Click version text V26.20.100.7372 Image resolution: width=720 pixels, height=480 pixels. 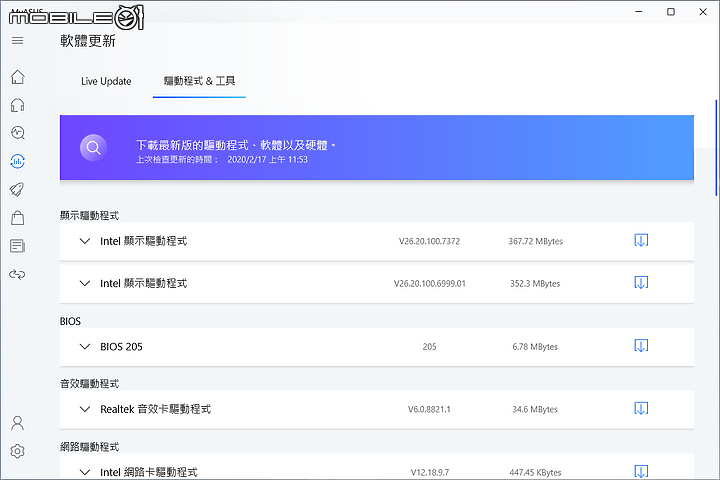click(x=429, y=241)
